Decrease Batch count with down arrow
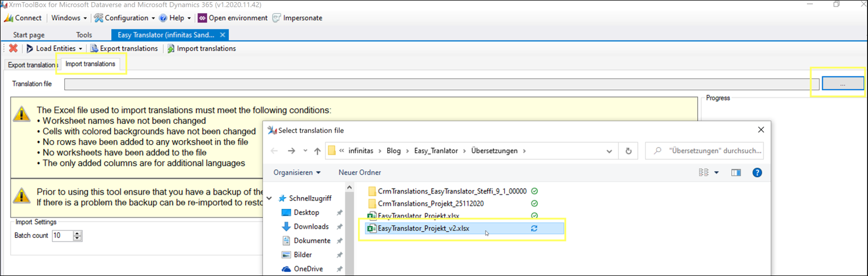The height and width of the screenshot is (276, 868). click(x=77, y=238)
